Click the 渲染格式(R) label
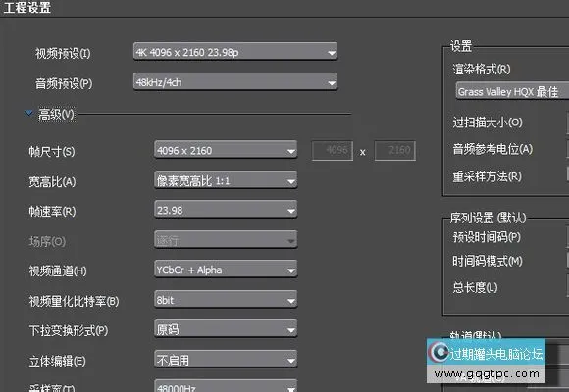This screenshot has height=392, width=569. pos(481,69)
